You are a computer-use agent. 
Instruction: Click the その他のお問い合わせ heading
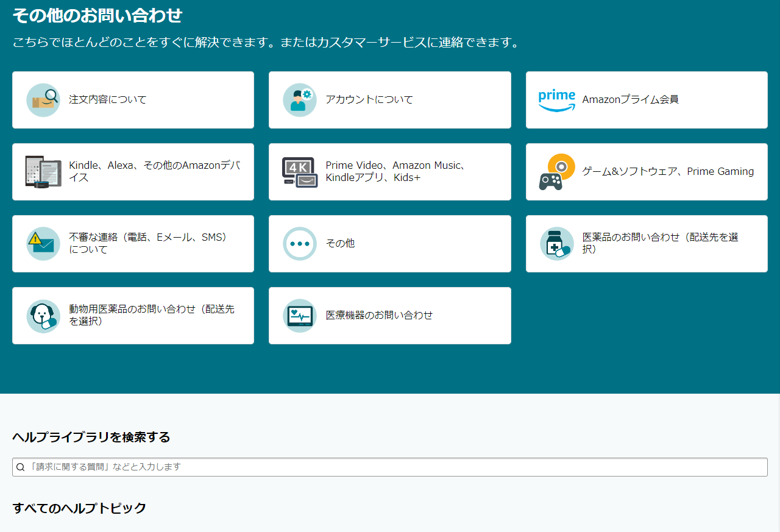[x=97, y=16]
